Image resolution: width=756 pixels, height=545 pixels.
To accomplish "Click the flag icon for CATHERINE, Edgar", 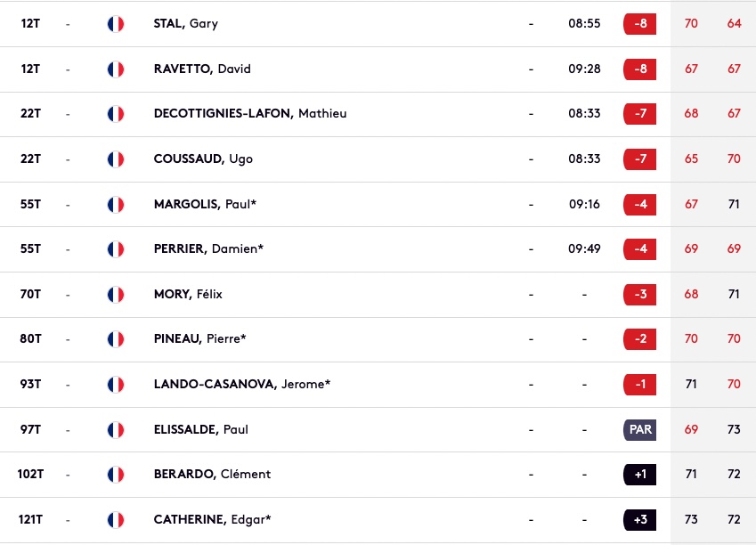I will (x=116, y=520).
